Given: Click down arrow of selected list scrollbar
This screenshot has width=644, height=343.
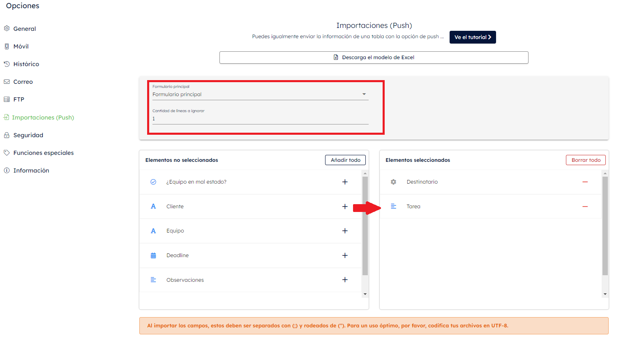Looking at the screenshot, I should (605, 294).
